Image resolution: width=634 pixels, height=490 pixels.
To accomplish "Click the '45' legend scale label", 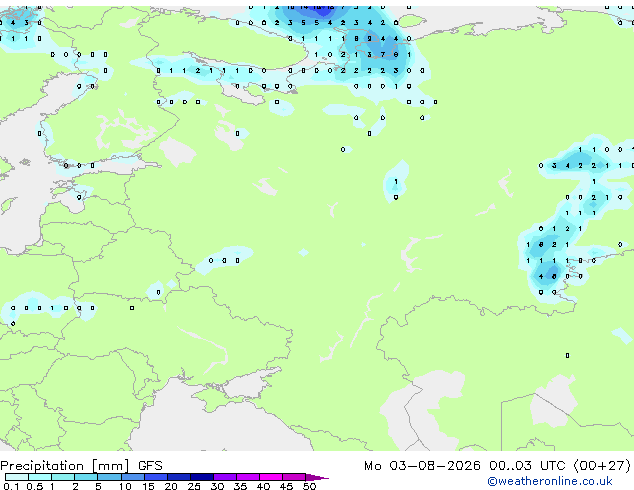I will (x=286, y=486).
